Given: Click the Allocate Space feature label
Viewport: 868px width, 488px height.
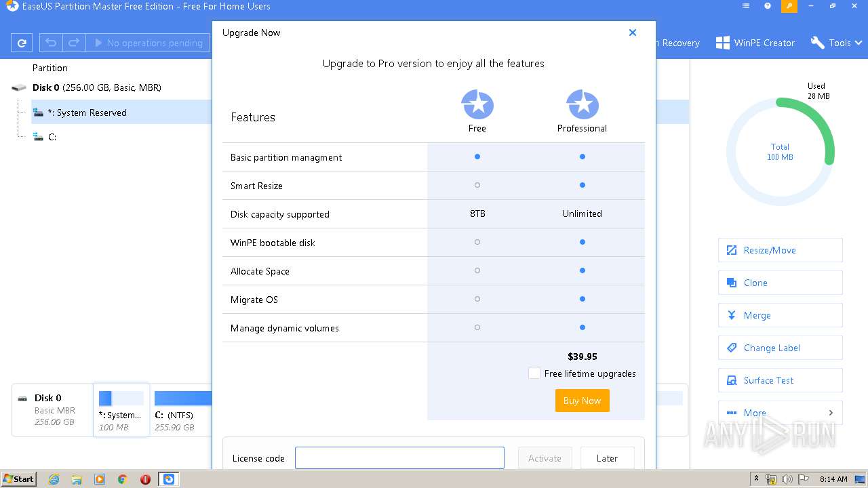Looking at the screenshot, I should pos(260,271).
